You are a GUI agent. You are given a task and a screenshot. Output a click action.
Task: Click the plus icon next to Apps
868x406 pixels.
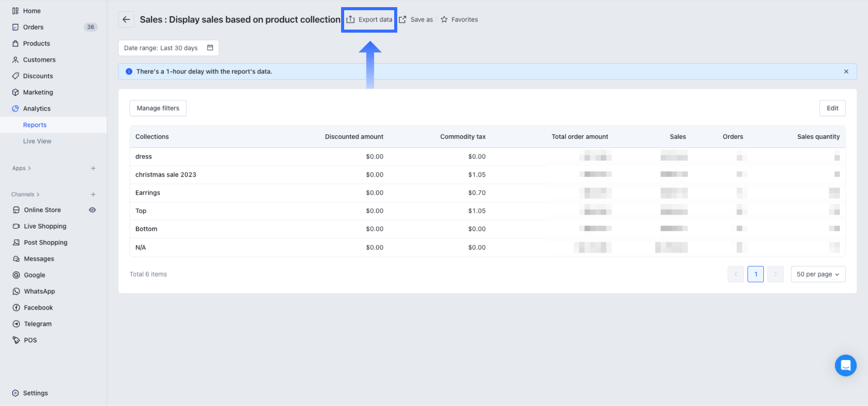pos(93,168)
